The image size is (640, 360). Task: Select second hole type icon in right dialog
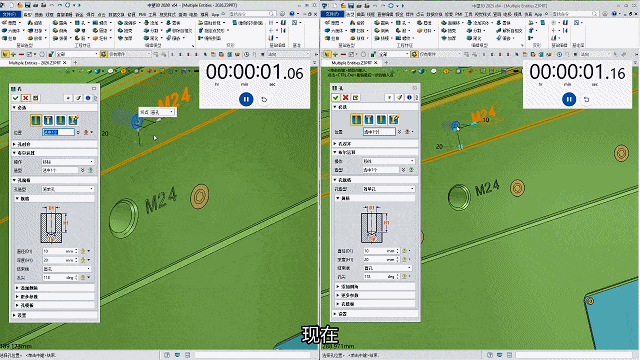pyautogui.click(x=369, y=119)
